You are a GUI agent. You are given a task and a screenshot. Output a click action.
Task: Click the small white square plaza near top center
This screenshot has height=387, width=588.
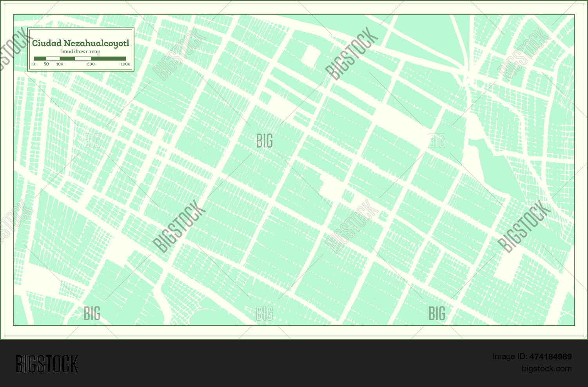(x=310, y=55)
